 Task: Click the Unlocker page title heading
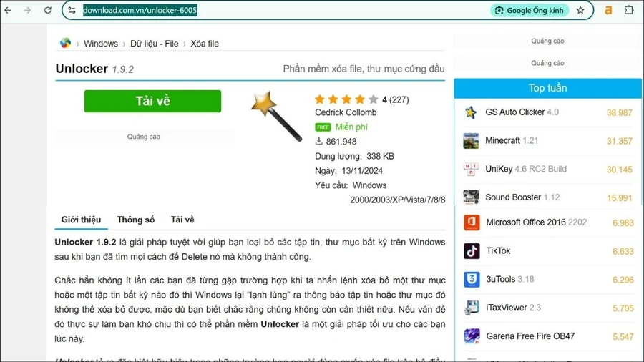(82, 69)
